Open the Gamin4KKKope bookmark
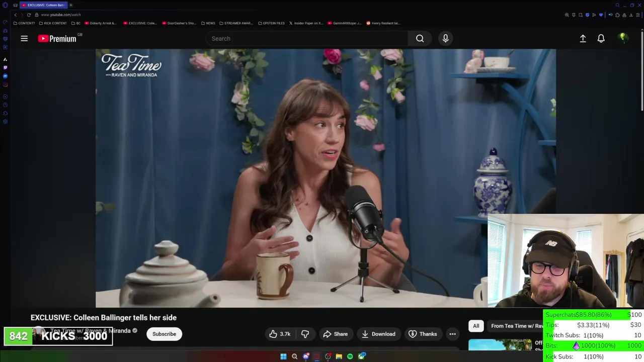The width and height of the screenshot is (644, 362). pos(345,23)
